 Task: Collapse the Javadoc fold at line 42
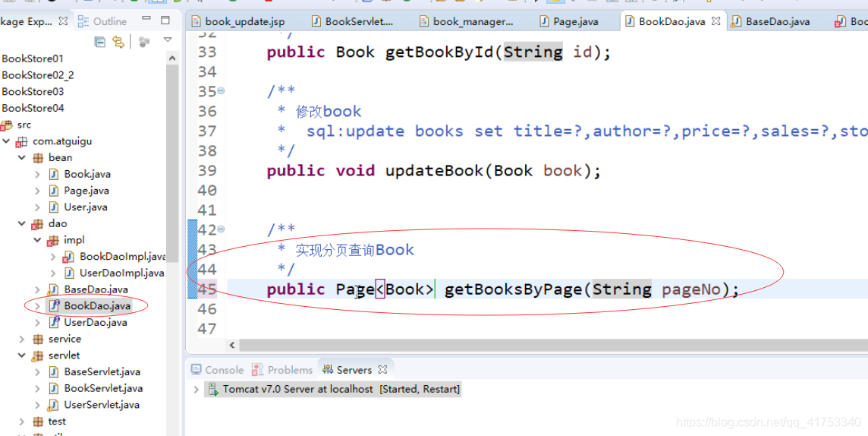(221, 229)
